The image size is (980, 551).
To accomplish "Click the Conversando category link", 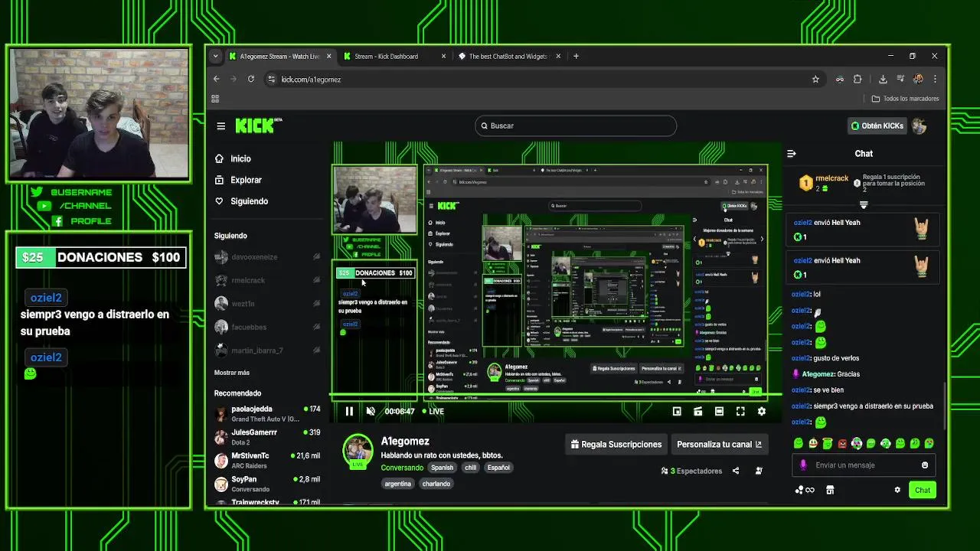I will tap(402, 468).
